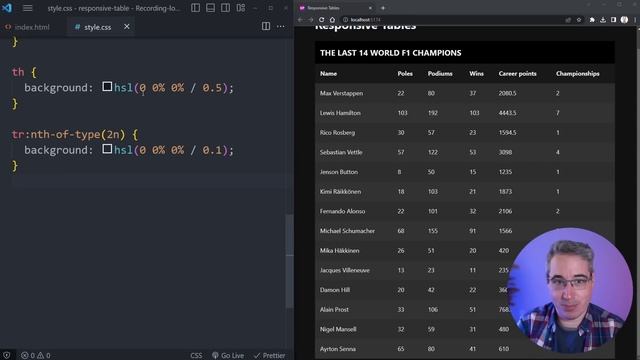The image size is (640, 360).
Task: Click the VS Code editor vertical scrollbar
Action: point(289,261)
